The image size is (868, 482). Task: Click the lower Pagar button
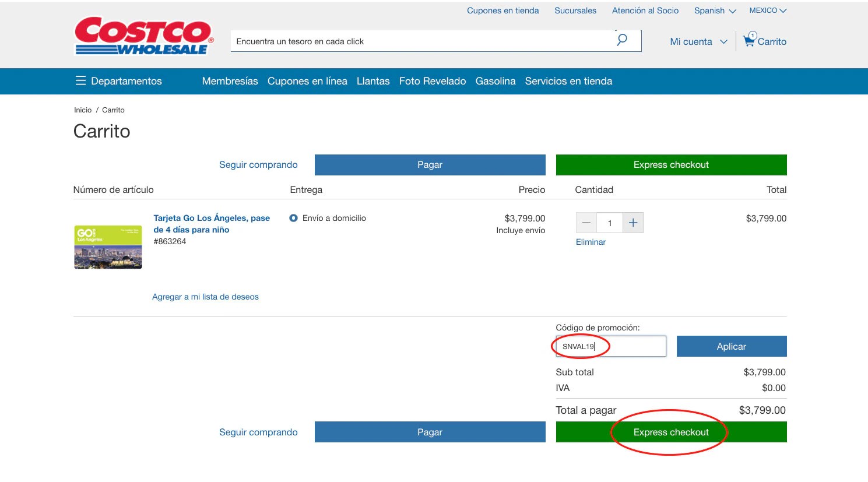pos(430,432)
